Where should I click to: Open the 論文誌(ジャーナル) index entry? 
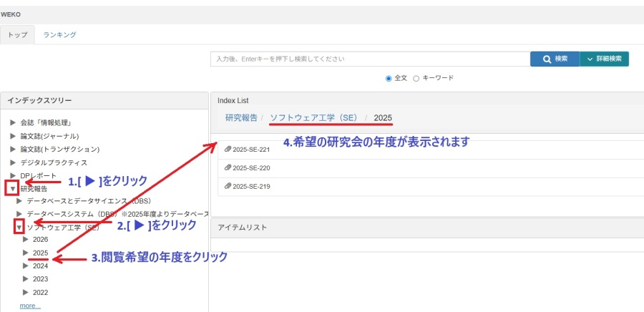click(49, 136)
